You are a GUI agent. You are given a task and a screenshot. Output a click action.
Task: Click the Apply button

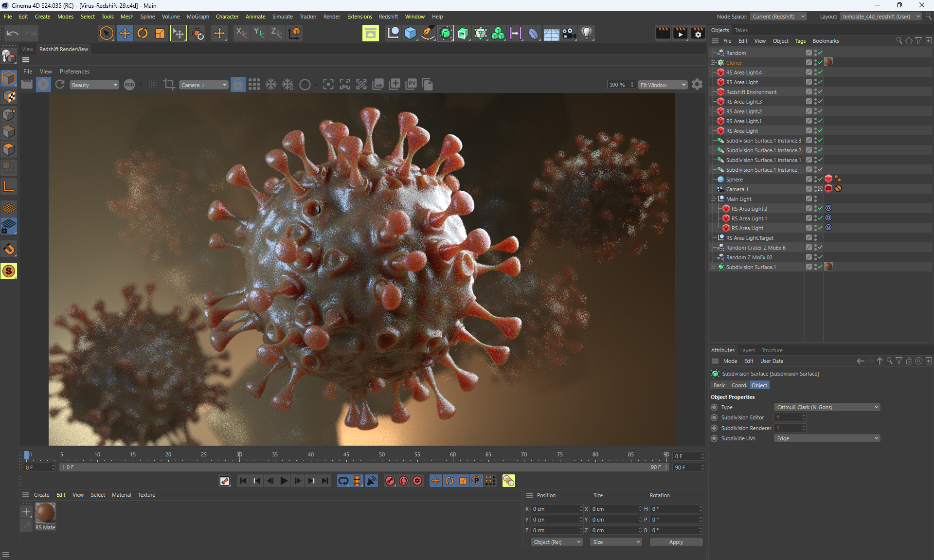tap(676, 542)
